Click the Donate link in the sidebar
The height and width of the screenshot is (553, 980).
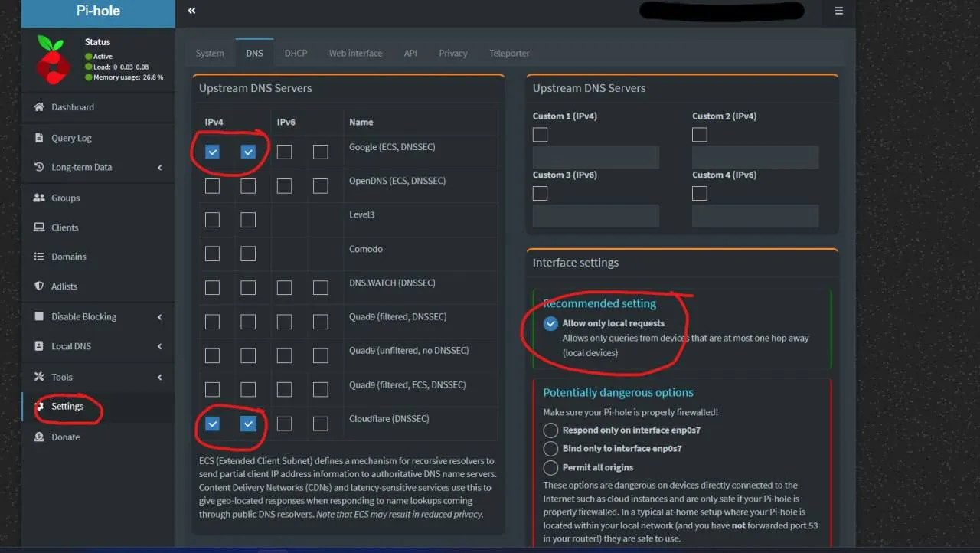[65, 437]
